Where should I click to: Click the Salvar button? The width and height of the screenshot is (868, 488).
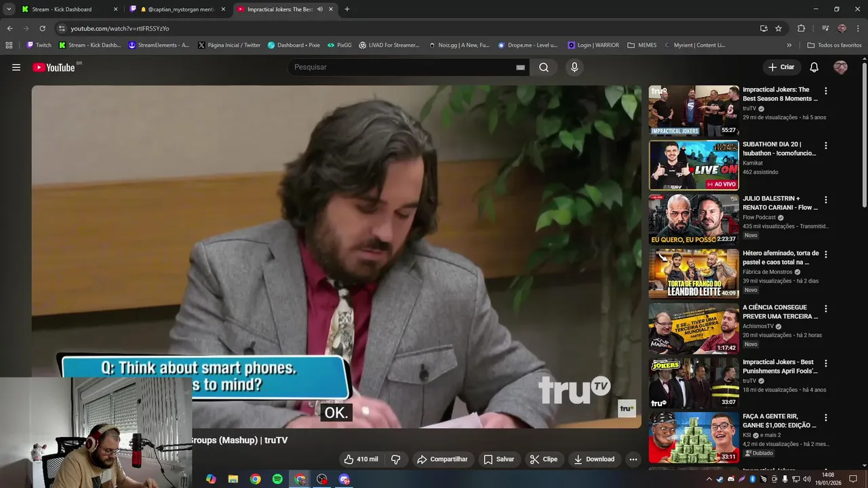point(498,459)
